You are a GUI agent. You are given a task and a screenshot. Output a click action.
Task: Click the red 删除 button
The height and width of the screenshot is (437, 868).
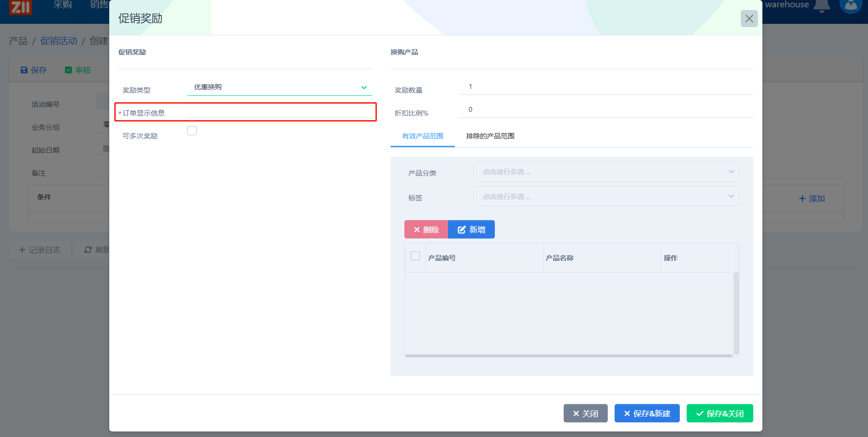[x=426, y=229]
